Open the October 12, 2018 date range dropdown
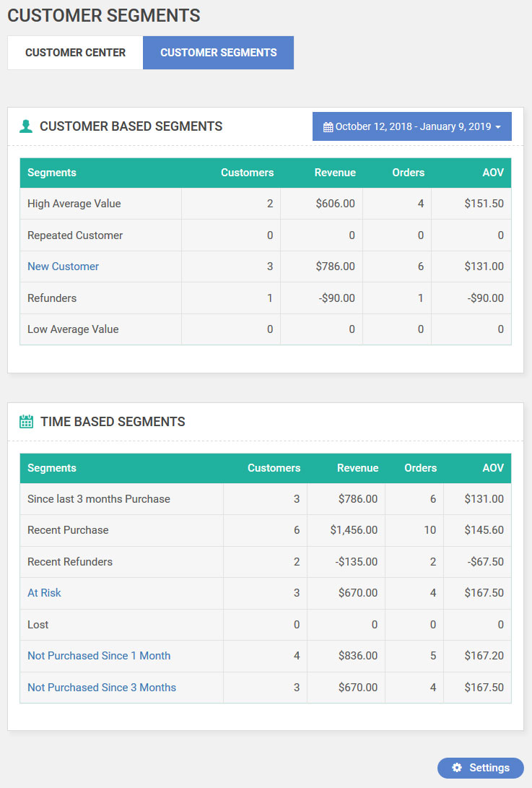Image resolution: width=532 pixels, height=788 pixels. click(x=412, y=126)
